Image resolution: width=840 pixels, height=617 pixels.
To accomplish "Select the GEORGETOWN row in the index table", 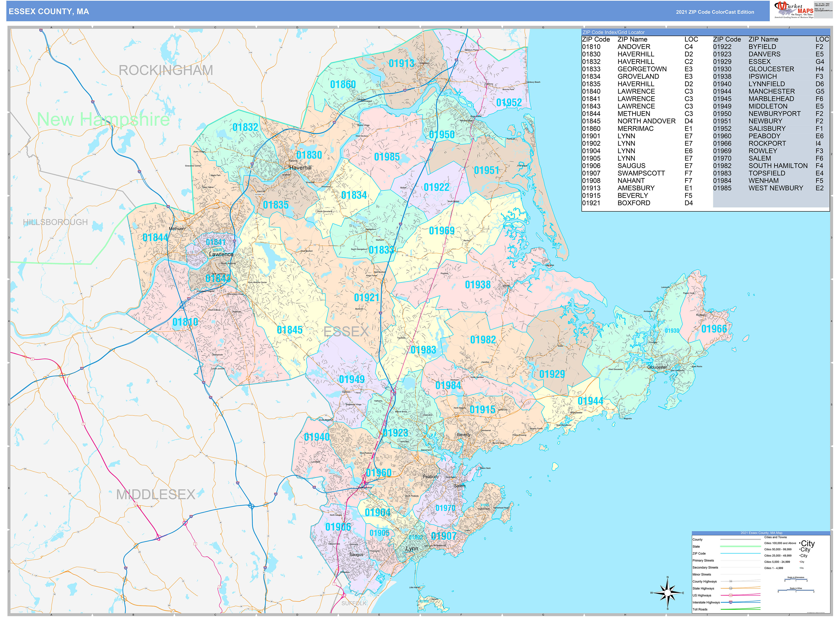I will tap(638, 69).
